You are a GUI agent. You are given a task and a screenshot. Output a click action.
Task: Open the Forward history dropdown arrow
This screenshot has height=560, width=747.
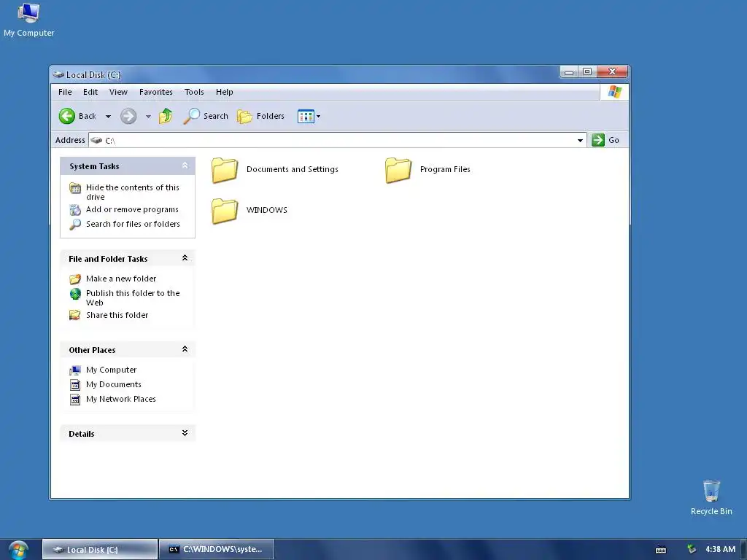point(148,116)
